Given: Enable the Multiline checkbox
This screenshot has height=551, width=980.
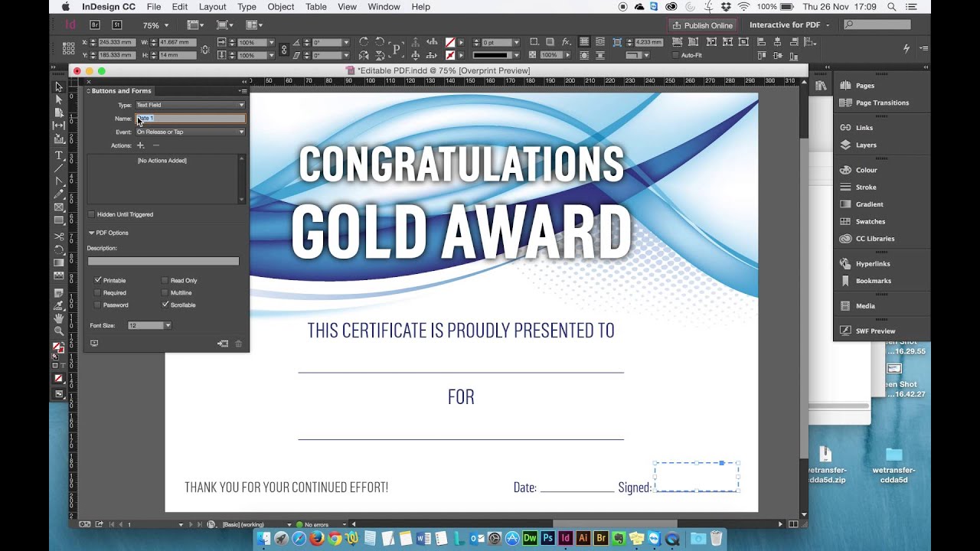Looking at the screenshot, I should (165, 292).
